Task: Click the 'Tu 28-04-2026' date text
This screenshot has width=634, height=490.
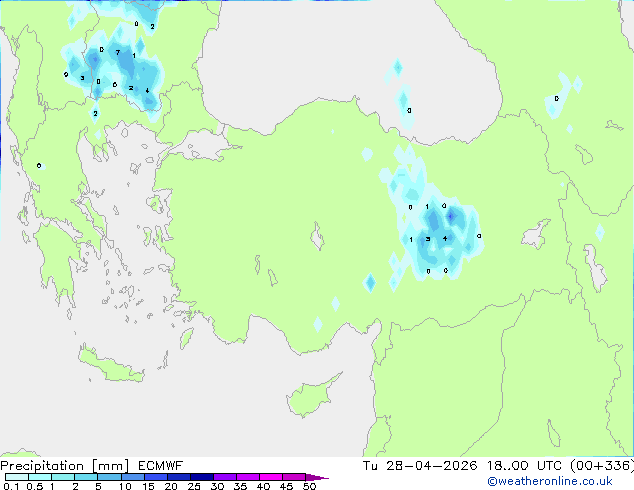Action: click(x=420, y=466)
